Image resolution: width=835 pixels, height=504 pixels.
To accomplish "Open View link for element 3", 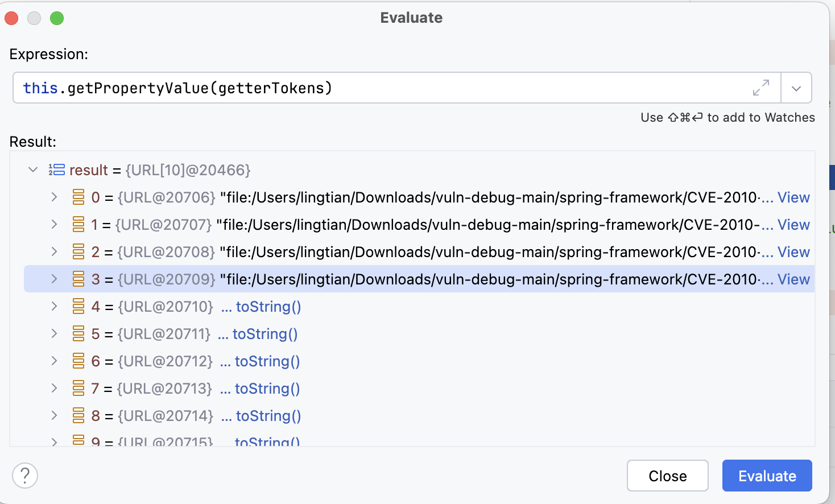I will (x=793, y=279).
